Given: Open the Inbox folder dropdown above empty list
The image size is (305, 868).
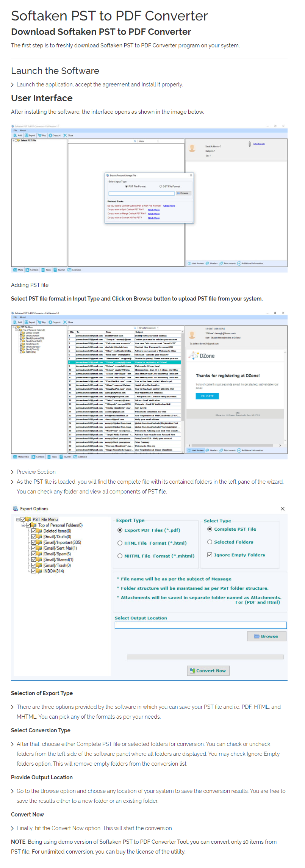Looking at the screenshot, I should [x=158, y=141].
